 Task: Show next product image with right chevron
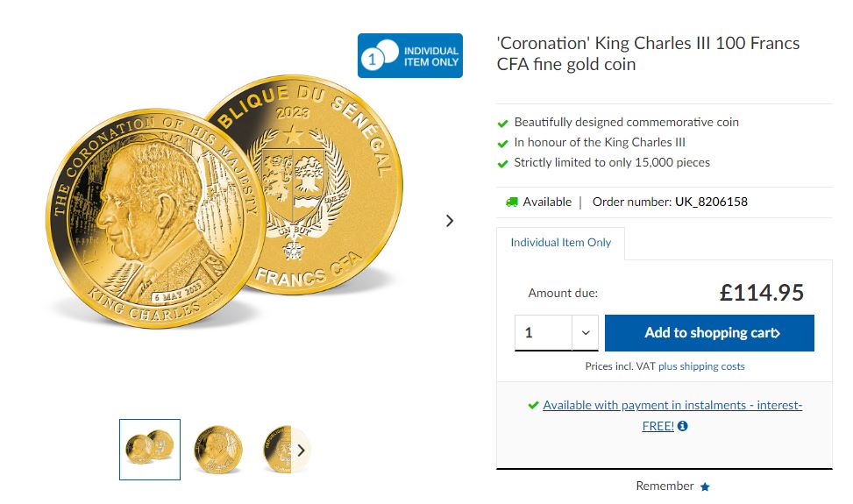450,221
